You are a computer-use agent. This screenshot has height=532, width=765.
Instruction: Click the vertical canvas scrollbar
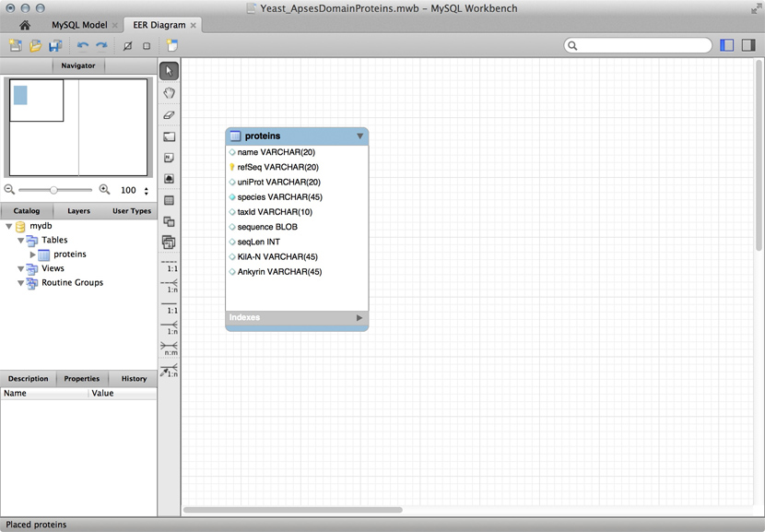click(x=759, y=155)
